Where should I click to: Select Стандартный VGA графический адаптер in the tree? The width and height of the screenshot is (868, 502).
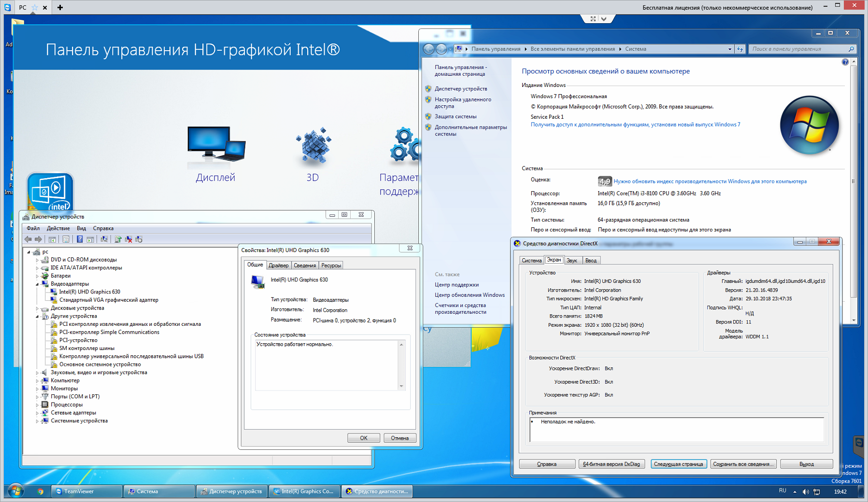[x=109, y=300]
